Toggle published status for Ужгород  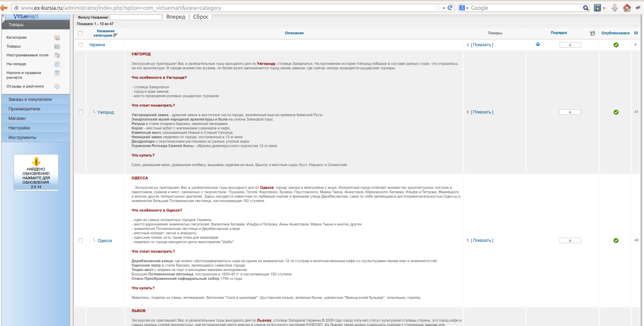pyautogui.click(x=616, y=112)
